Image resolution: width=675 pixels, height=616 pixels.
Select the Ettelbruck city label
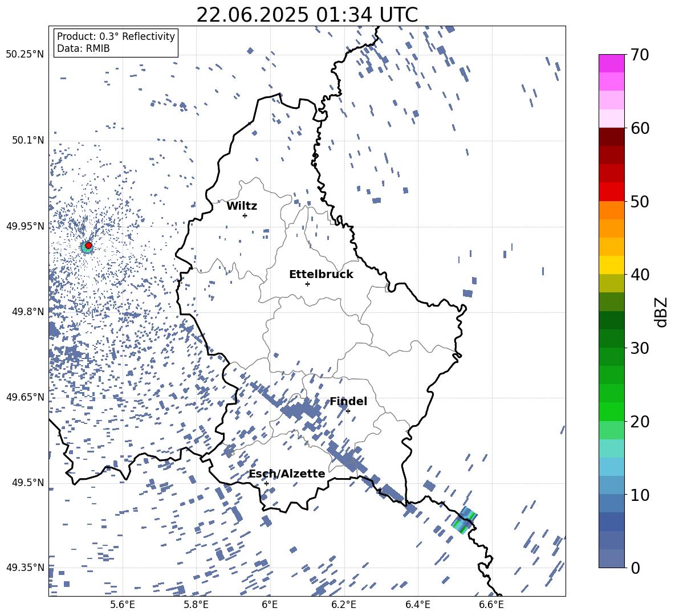321,274
